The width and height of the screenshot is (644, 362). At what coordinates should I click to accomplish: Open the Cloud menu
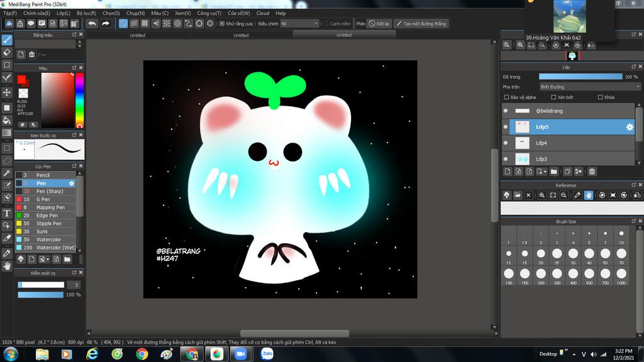(x=262, y=13)
